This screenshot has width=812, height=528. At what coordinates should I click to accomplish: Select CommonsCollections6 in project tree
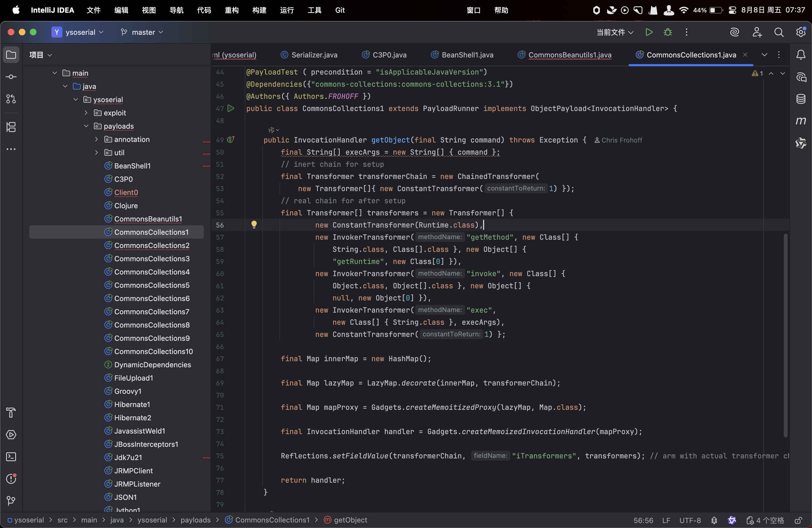coord(151,299)
